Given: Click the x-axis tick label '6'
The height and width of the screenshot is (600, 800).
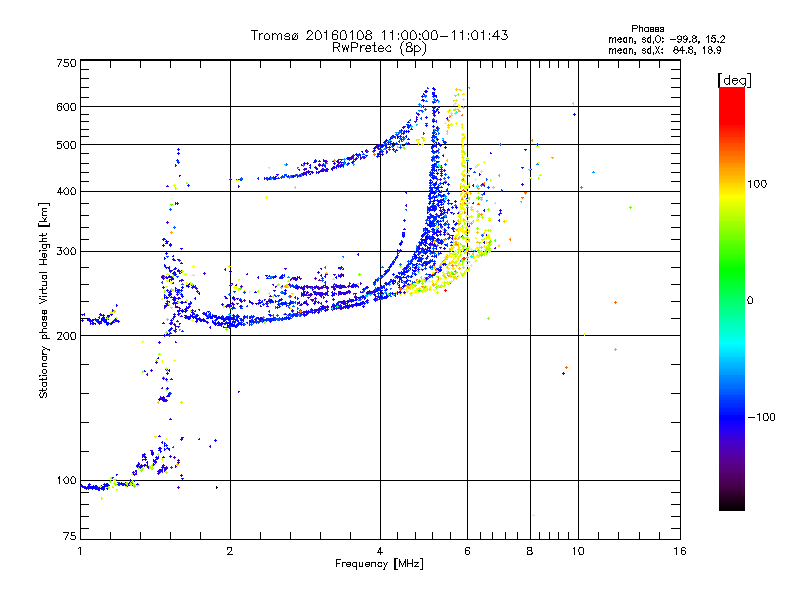Looking at the screenshot, I should [467, 551].
